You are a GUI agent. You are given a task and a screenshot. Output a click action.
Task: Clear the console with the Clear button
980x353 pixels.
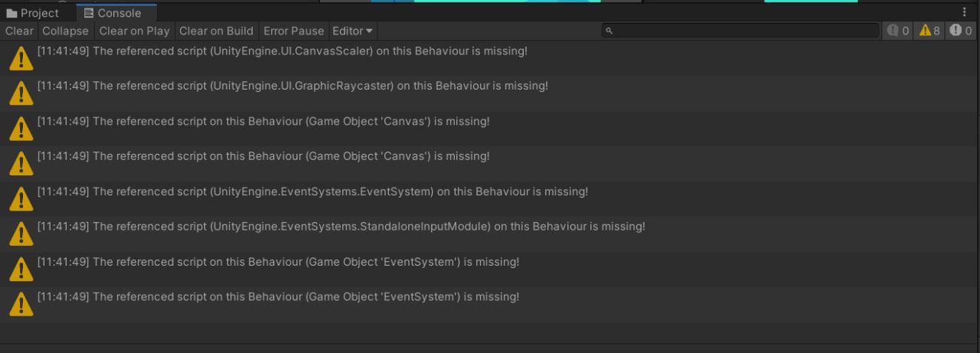pyautogui.click(x=19, y=31)
